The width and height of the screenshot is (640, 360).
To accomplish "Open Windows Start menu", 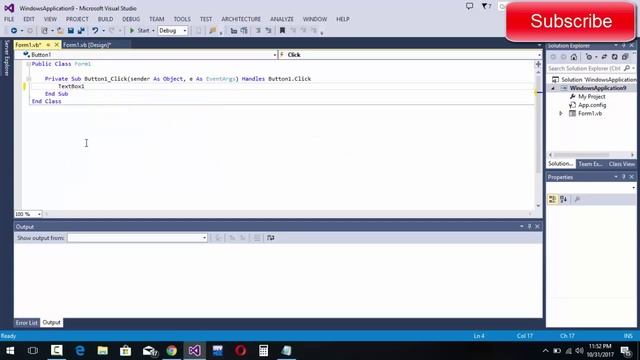I will point(10,351).
